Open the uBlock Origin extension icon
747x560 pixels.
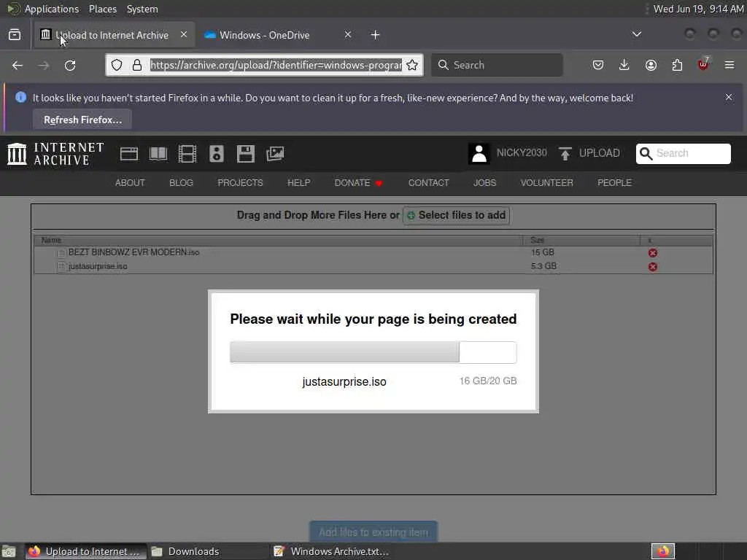[x=703, y=64]
